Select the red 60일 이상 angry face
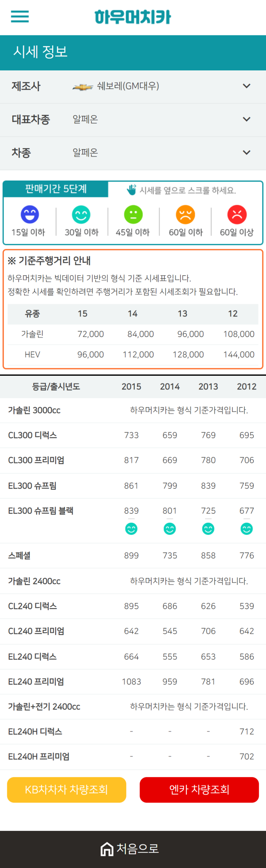The image size is (266, 868). [237, 214]
